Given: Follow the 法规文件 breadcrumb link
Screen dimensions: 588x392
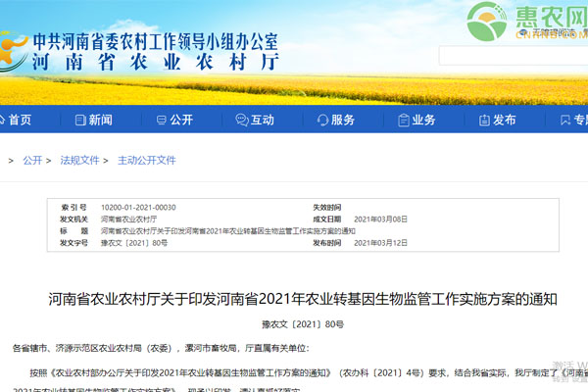Looking at the screenshot, I should (x=79, y=161).
